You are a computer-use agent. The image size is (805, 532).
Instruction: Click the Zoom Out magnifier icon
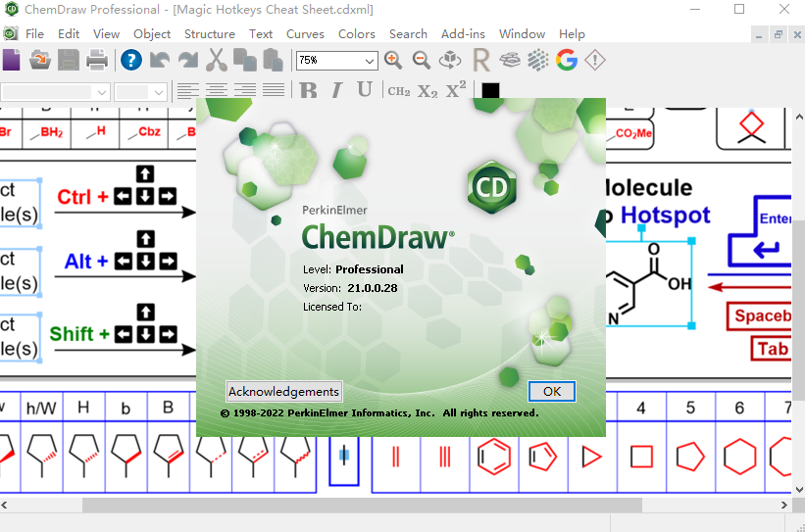point(422,60)
